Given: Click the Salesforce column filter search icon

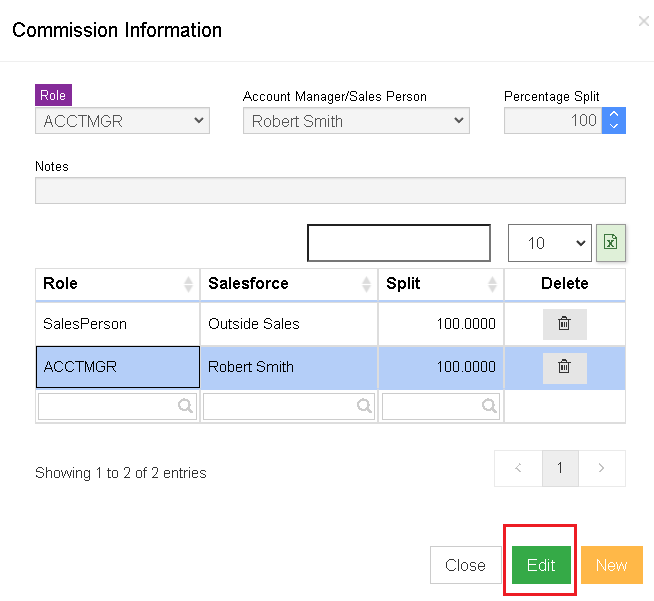Looking at the screenshot, I should coord(364,405).
